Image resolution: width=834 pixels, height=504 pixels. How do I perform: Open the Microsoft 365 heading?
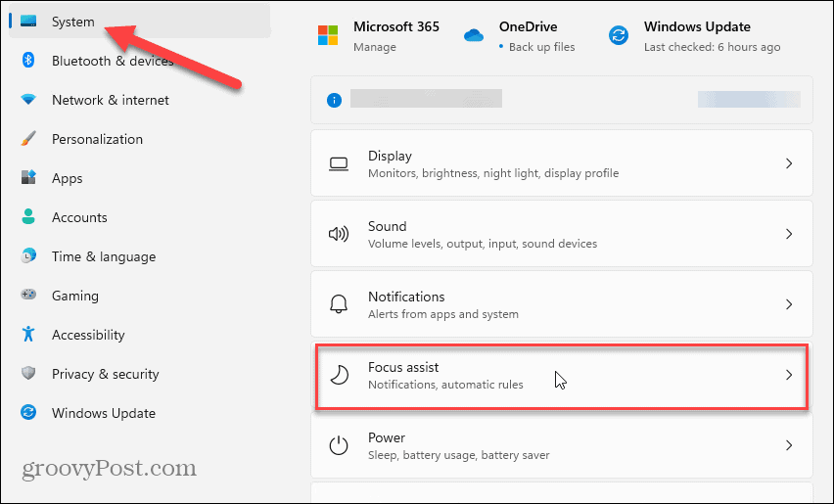coord(396,26)
